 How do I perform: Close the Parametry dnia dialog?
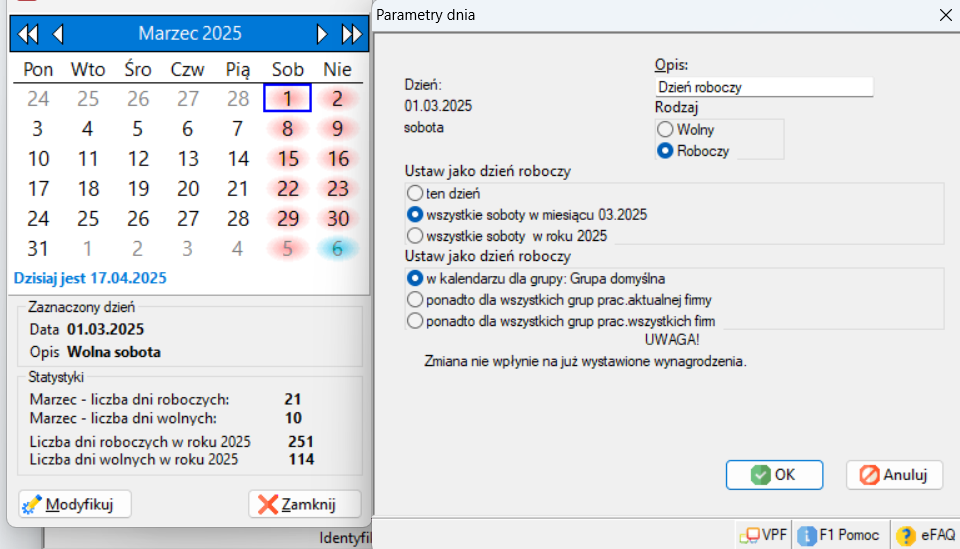pos(944,14)
